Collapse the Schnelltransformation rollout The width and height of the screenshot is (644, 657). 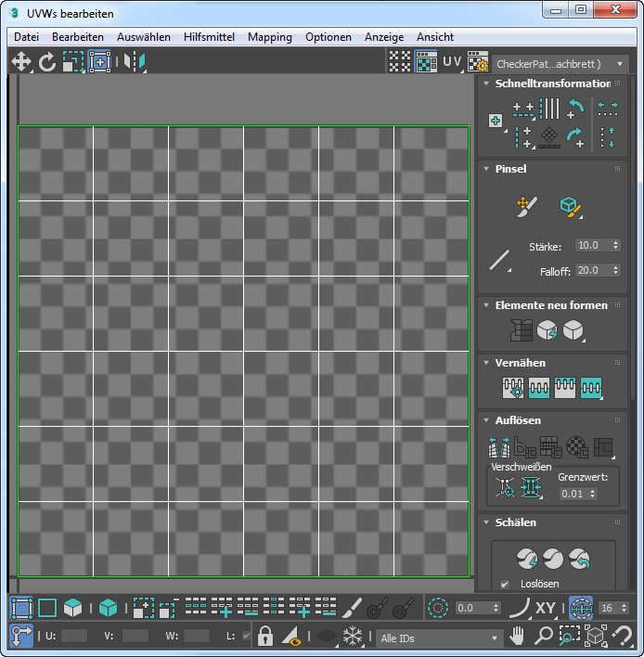coord(486,84)
